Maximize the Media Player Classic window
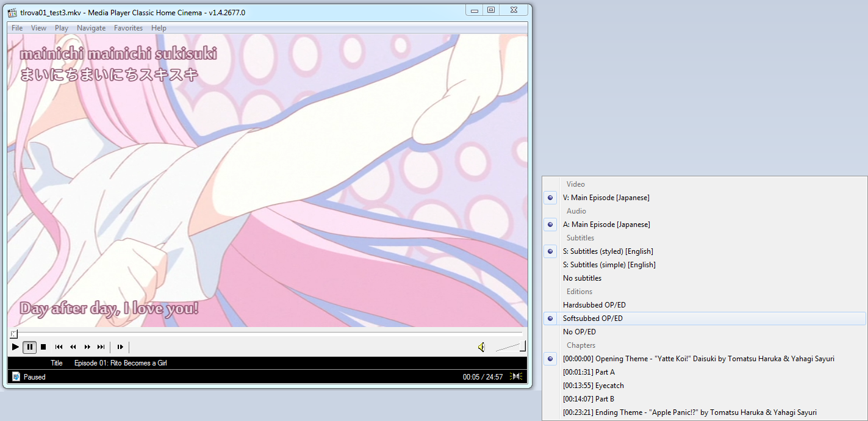 490,10
